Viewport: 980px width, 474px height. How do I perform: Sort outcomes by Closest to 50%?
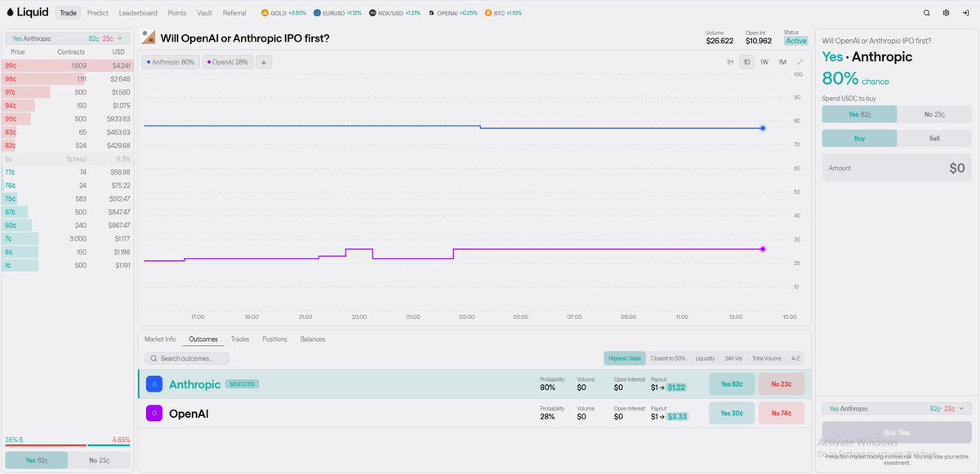668,358
